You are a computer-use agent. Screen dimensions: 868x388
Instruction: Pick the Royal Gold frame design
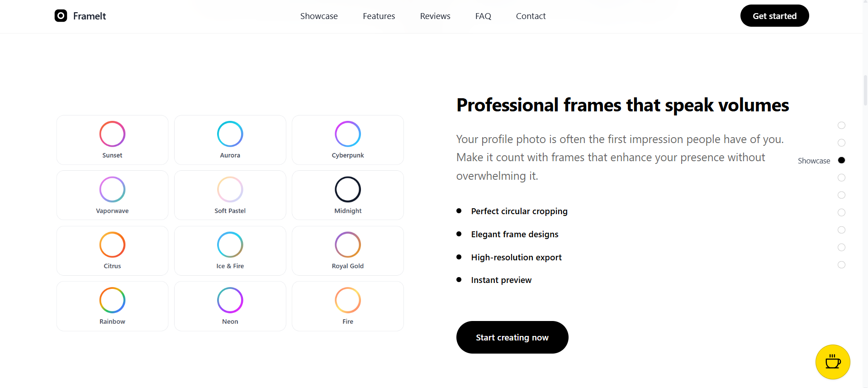[x=347, y=250]
